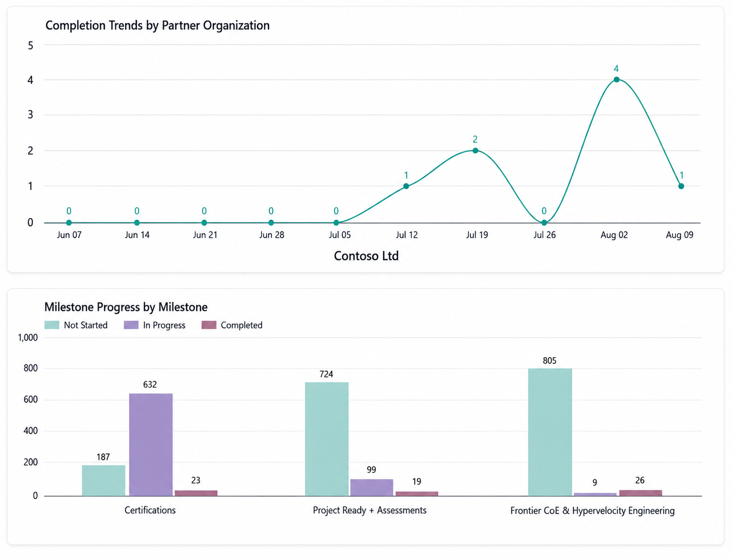Viewport: 733px width, 560px height.
Task: Click the Contoso Ltd axis label
Action: (366, 256)
